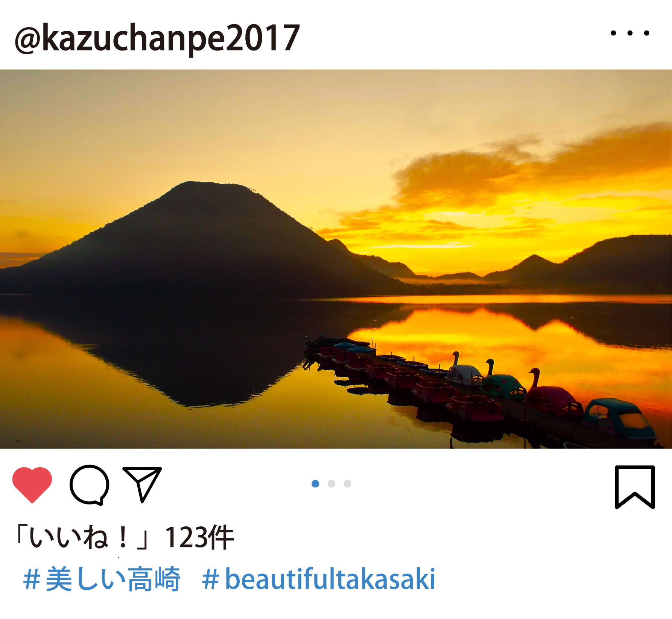Share the post with the paper plane icon
Screen dimensions: 672x619
142,485
